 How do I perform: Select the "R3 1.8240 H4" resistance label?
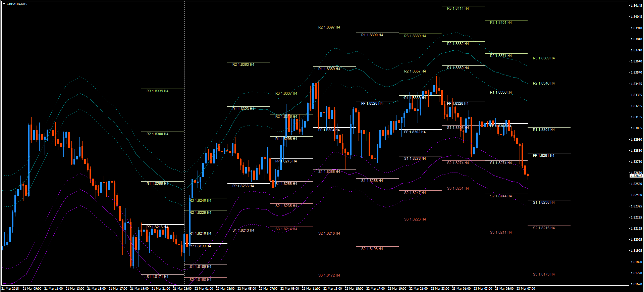[200, 201]
